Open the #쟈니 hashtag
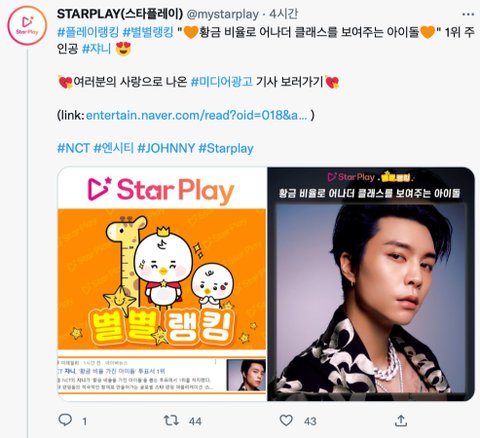Image resolution: width=480 pixels, height=438 pixels. click(x=96, y=49)
